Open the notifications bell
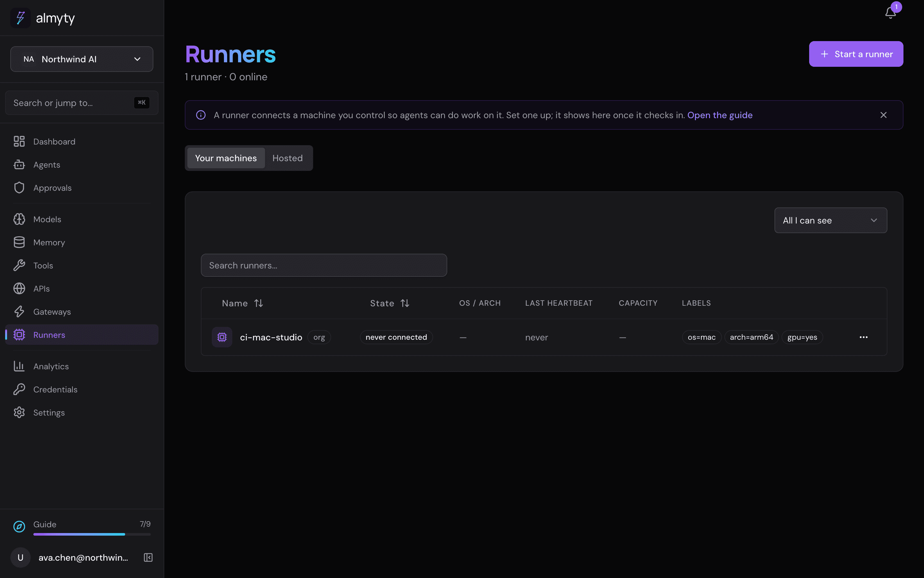This screenshot has height=578, width=924. point(890,13)
